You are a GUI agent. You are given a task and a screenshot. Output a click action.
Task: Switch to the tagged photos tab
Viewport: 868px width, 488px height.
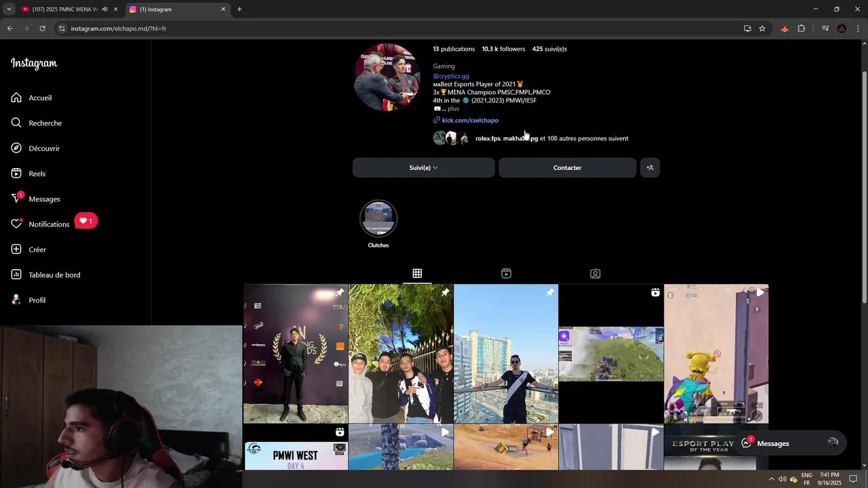[x=595, y=273]
